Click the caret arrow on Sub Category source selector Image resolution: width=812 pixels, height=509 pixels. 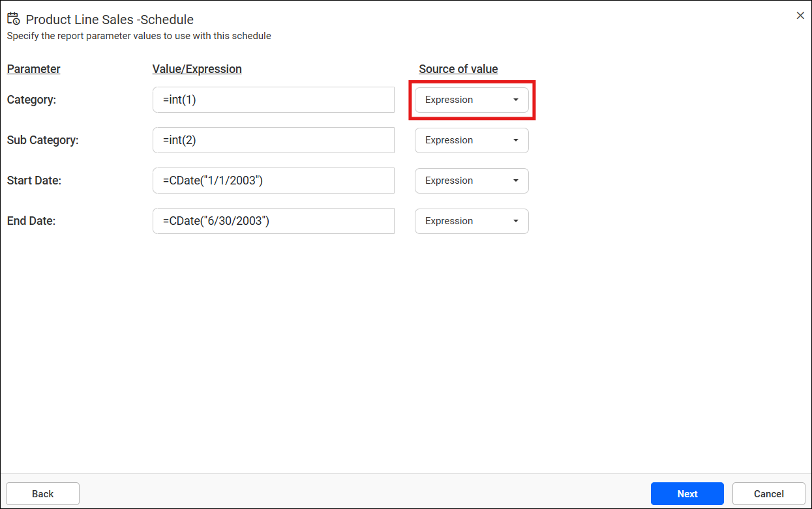(516, 140)
